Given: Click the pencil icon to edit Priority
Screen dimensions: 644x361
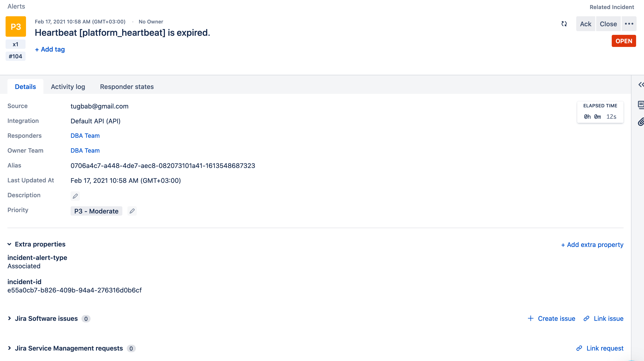Looking at the screenshot, I should pos(132,211).
